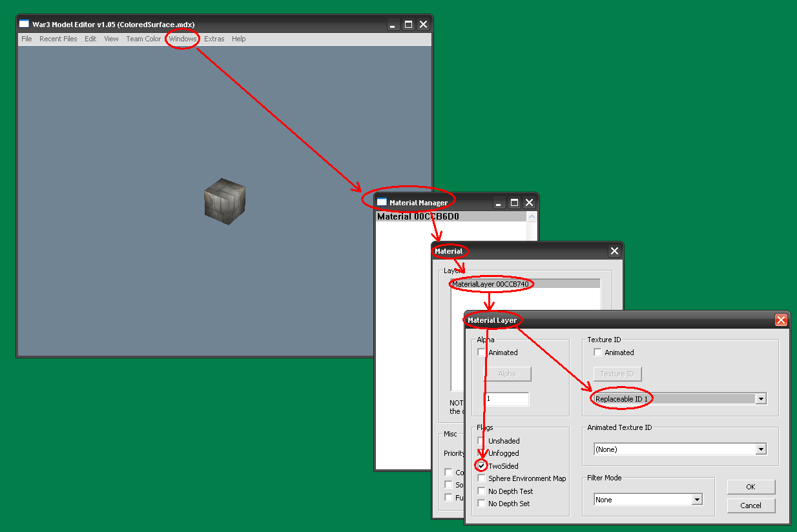Toggle the Alpha Animated checkbox
The width and height of the screenshot is (797, 532).
pos(481,353)
